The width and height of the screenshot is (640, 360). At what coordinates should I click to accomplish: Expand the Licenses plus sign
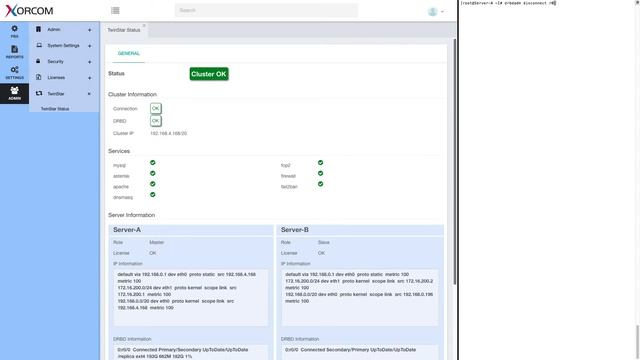[89, 78]
